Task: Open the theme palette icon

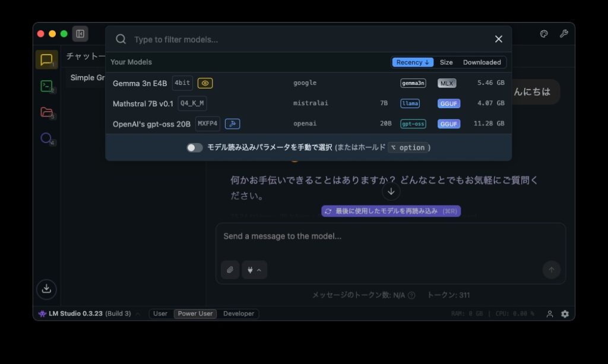Action: [x=544, y=34]
